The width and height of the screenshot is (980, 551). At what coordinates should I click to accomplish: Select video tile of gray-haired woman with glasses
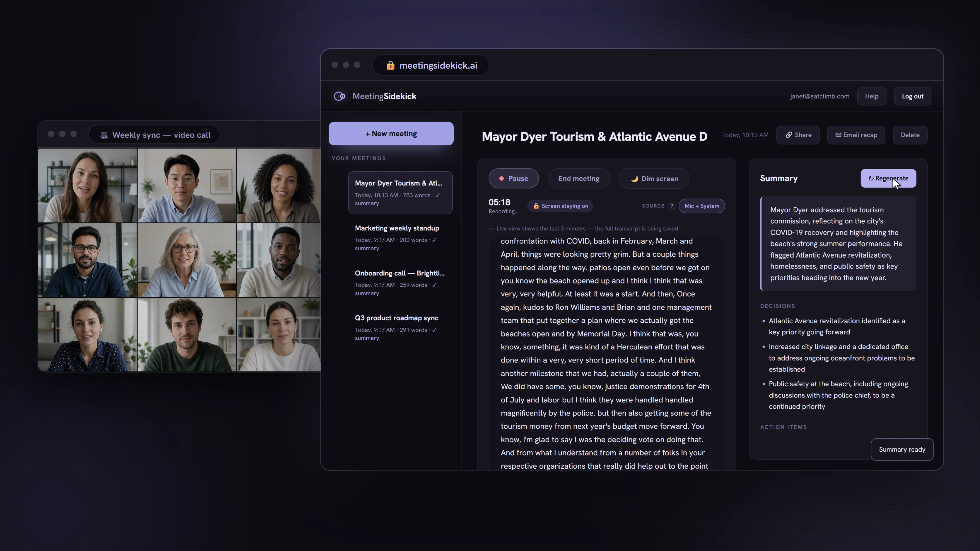coord(187,260)
